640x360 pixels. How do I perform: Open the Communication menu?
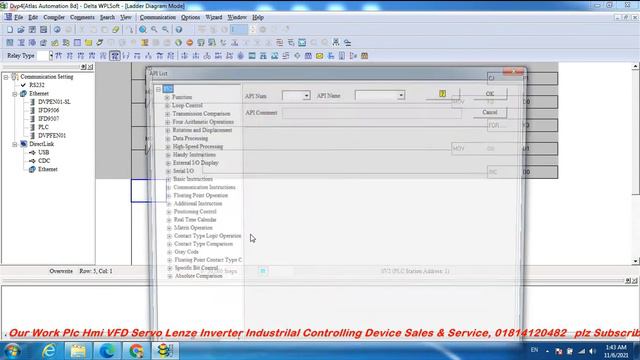[x=158, y=17]
